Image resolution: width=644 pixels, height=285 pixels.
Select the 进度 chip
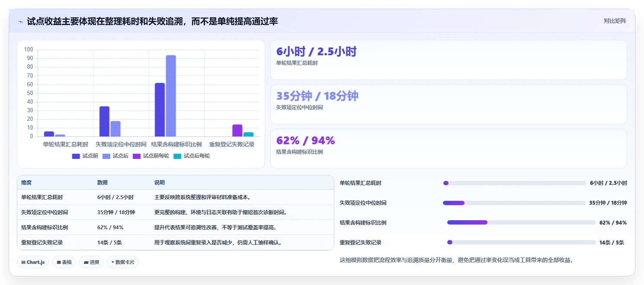91,262
